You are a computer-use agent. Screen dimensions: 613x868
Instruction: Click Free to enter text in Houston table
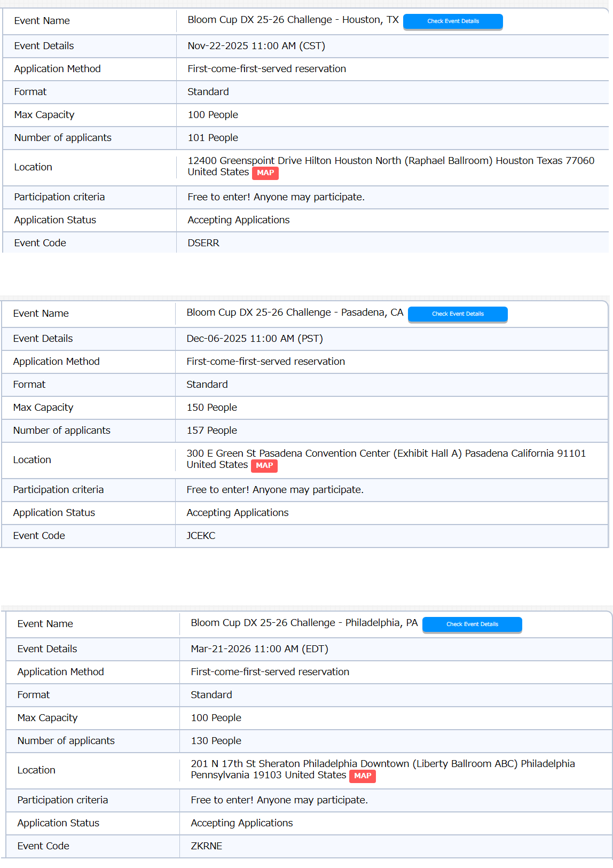click(276, 197)
